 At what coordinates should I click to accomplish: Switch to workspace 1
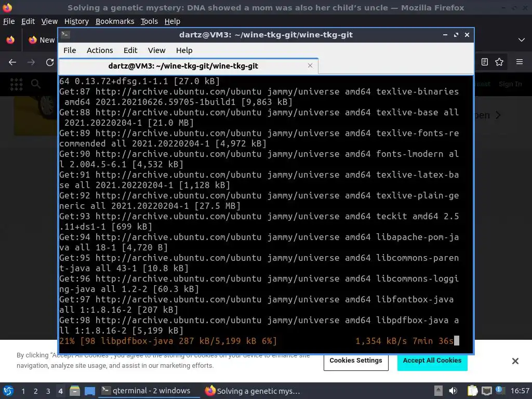point(23,391)
